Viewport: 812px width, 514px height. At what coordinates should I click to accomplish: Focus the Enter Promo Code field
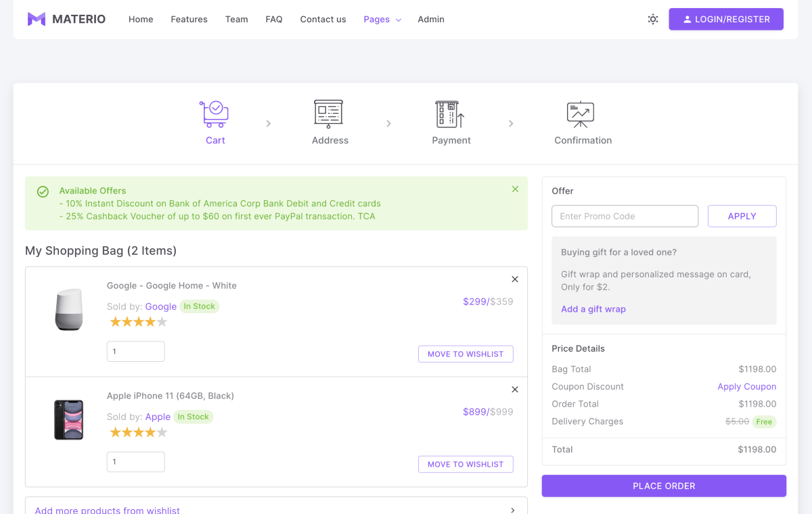[x=625, y=216]
